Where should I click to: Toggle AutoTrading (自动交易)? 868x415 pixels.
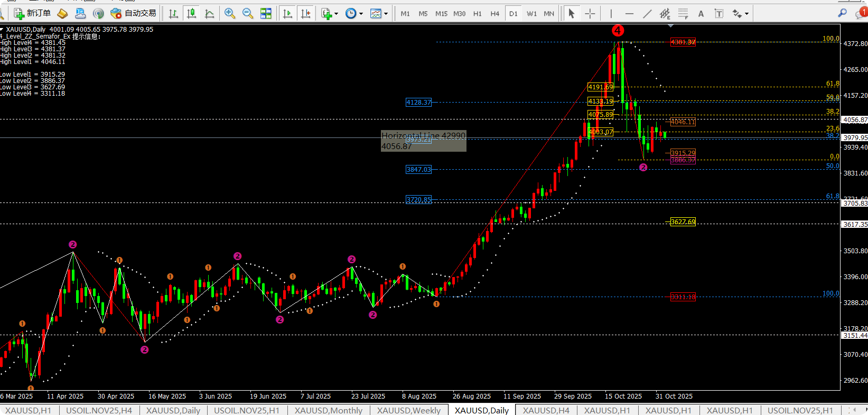(134, 13)
